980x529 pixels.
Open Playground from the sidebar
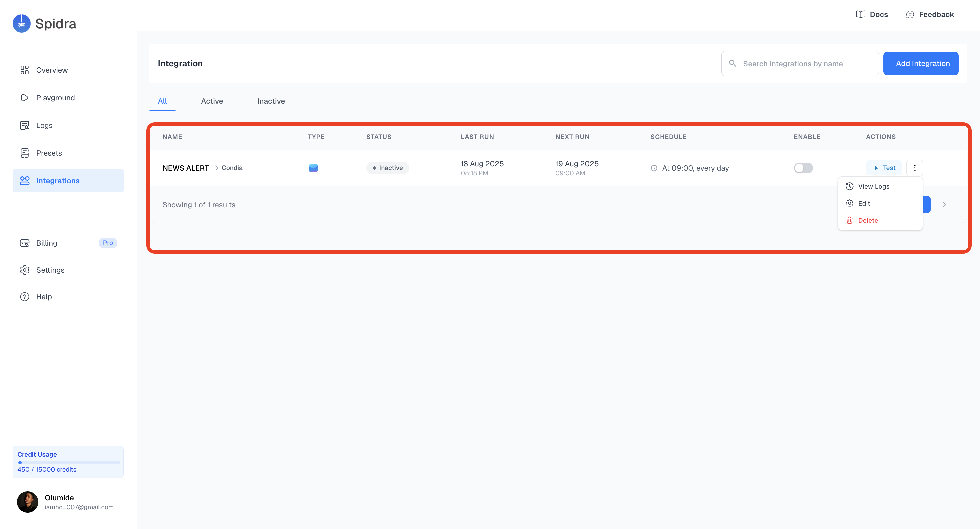(x=55, y=98)
